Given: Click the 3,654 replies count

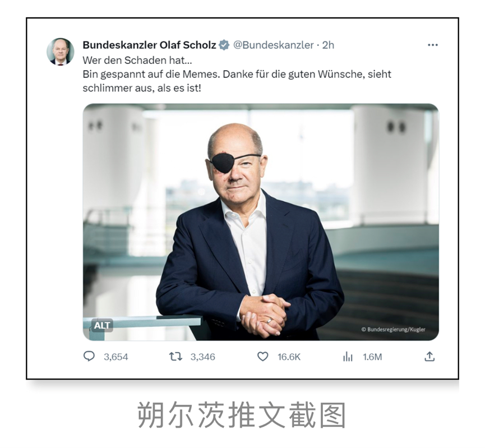Looking at the screenshot, I should click(116, 357).
